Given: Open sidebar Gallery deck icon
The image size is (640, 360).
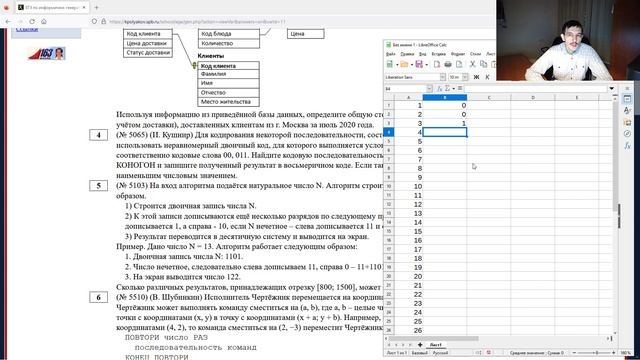Looking at the screenshot, I should point(627,122).
